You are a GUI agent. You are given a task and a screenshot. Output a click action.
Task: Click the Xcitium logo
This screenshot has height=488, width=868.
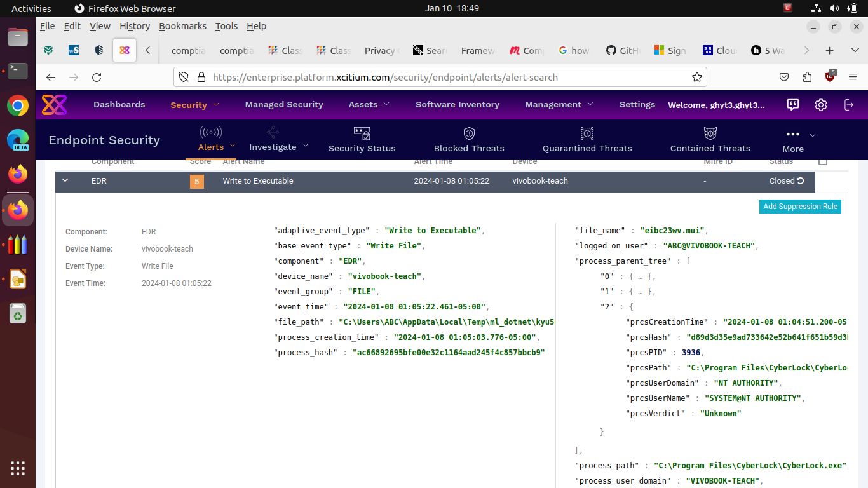55,105
